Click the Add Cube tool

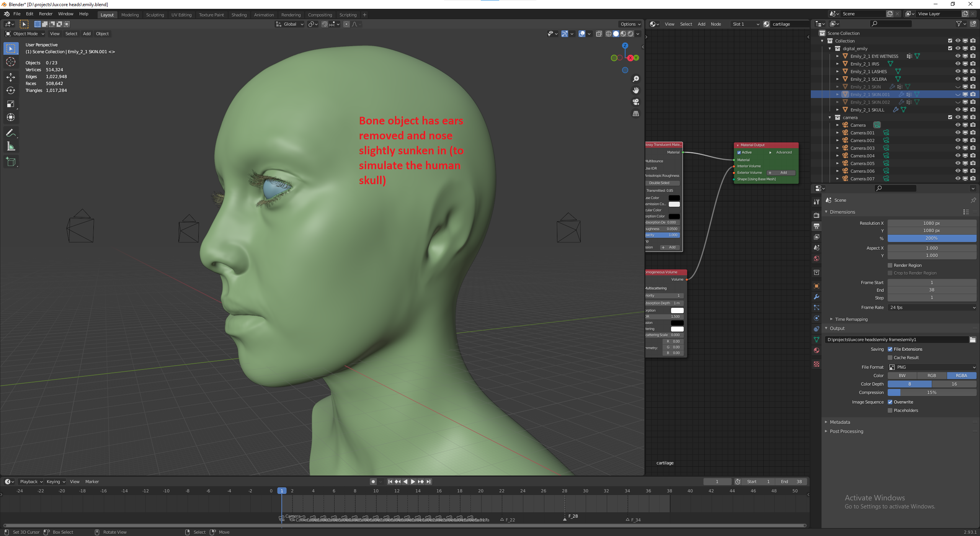(11, 162)
